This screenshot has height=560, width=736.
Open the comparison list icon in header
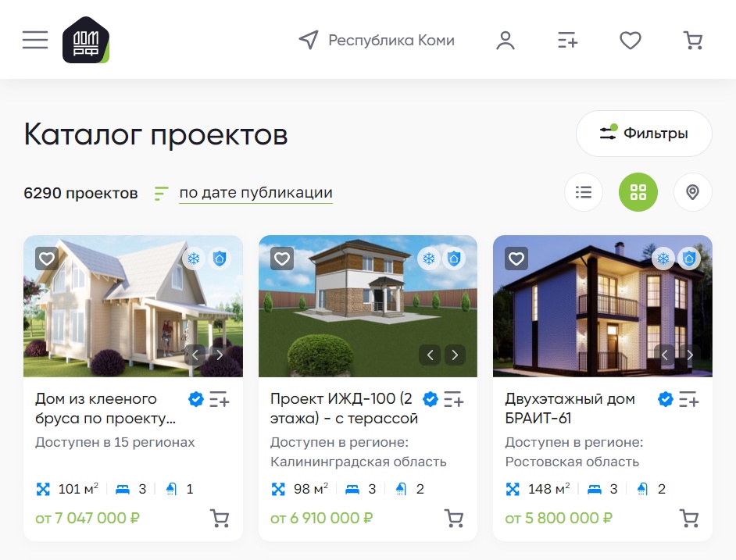click(567, 41)
